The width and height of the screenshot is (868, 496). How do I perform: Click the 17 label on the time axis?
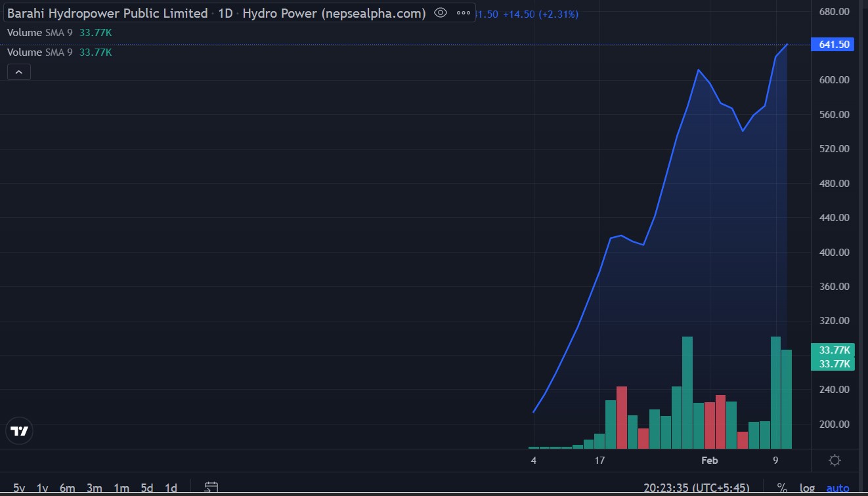[x=599, y=461]
